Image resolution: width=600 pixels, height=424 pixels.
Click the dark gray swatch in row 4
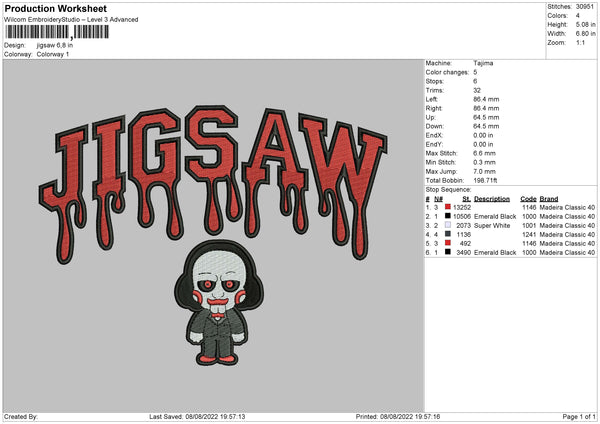coord(448,234)
